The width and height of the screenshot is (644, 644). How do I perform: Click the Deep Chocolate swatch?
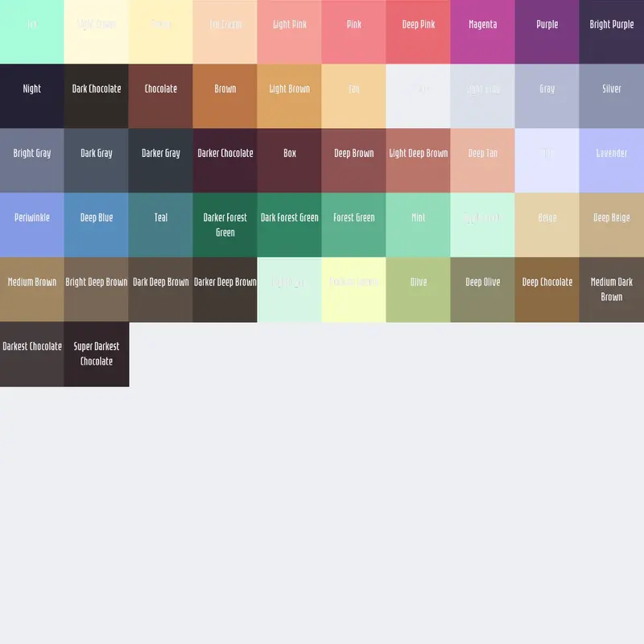[x=547, y=290]
